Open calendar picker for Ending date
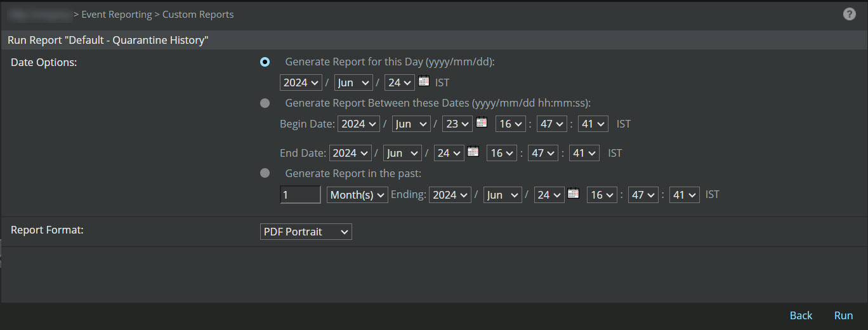868x330 pixels. click(574, 194)
